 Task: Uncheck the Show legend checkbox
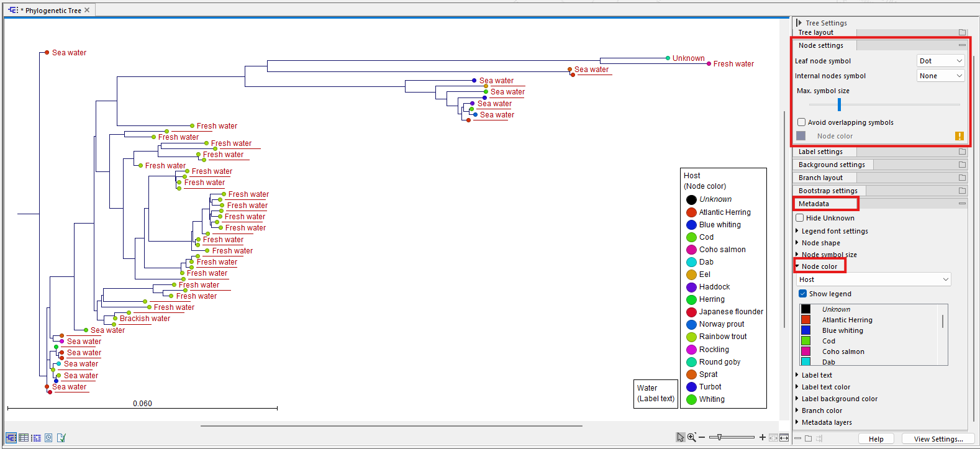[x=802, y=294]
